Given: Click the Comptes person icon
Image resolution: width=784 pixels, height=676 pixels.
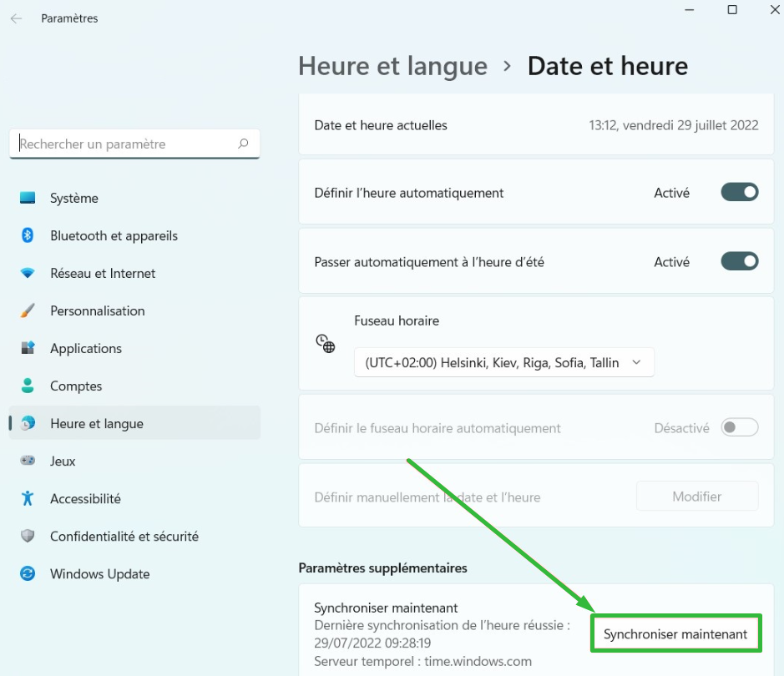Looking at the screenshot, I should click(x=28, y=386).
